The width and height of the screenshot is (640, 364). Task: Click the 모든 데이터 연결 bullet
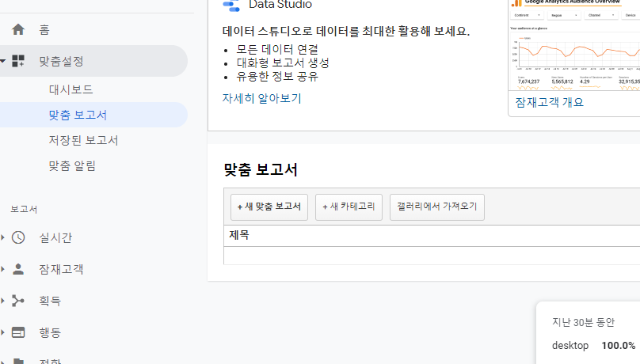tap(277, 49)
